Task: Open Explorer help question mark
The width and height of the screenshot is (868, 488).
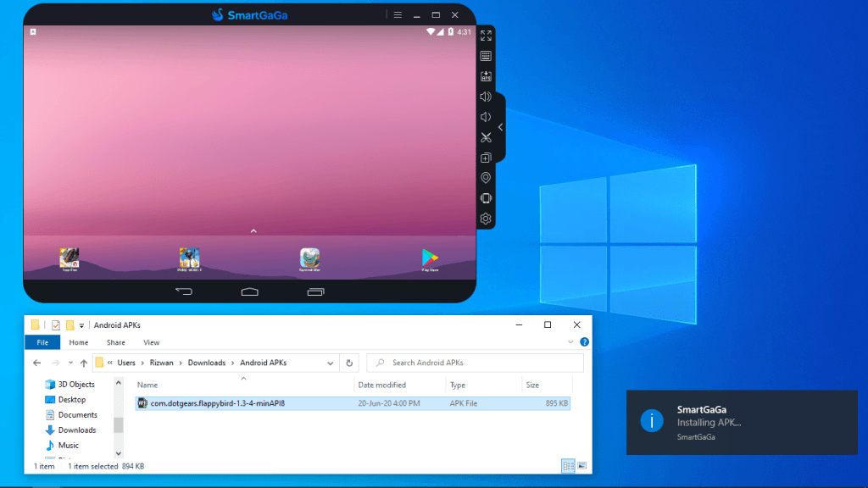Action: [x=584, y=342]
